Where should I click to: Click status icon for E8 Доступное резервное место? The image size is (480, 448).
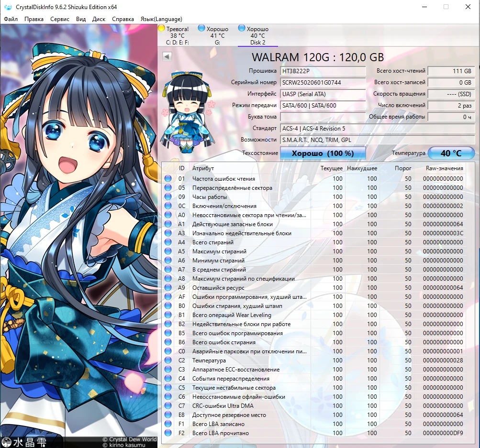(x=168, y=415)
